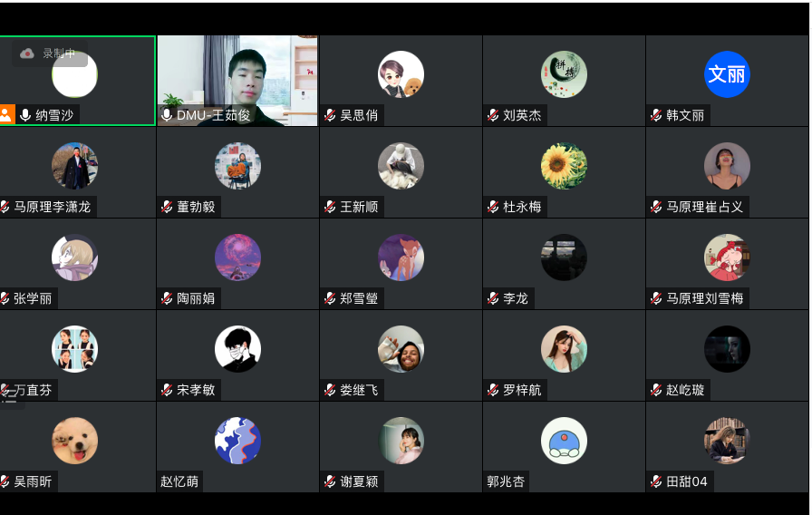Image resolution: width=812 pixels, height=515 pixels.
Task: Click the muted mic icon beside 刘英杰
Action: point(493,115)
